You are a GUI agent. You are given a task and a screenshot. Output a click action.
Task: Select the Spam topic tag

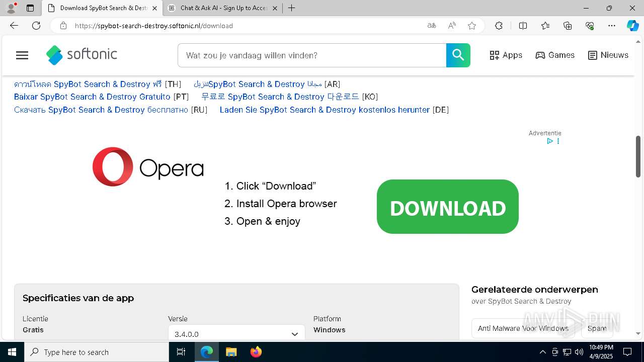pyautogui.click(x=597, y=328)
